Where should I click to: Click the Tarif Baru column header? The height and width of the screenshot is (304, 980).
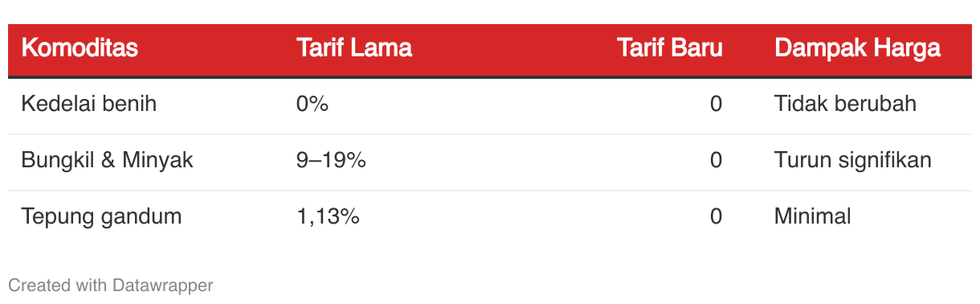tap(670, 48)
